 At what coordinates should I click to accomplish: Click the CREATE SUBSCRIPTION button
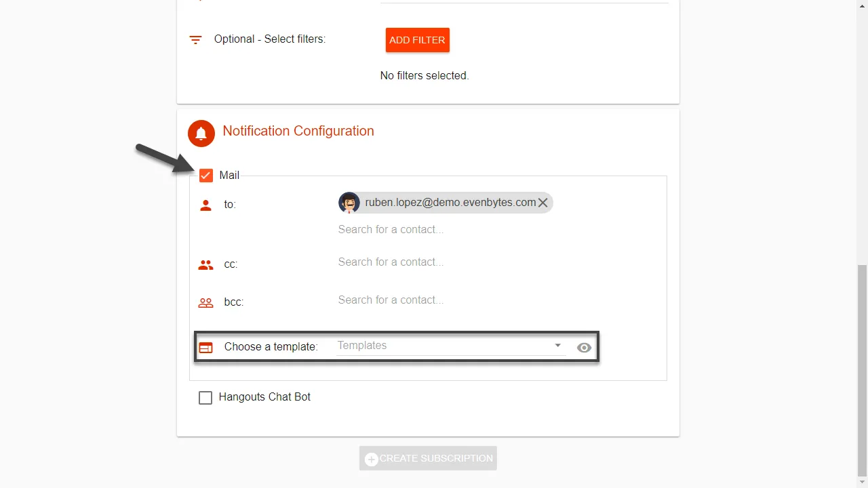coord(428,458)
